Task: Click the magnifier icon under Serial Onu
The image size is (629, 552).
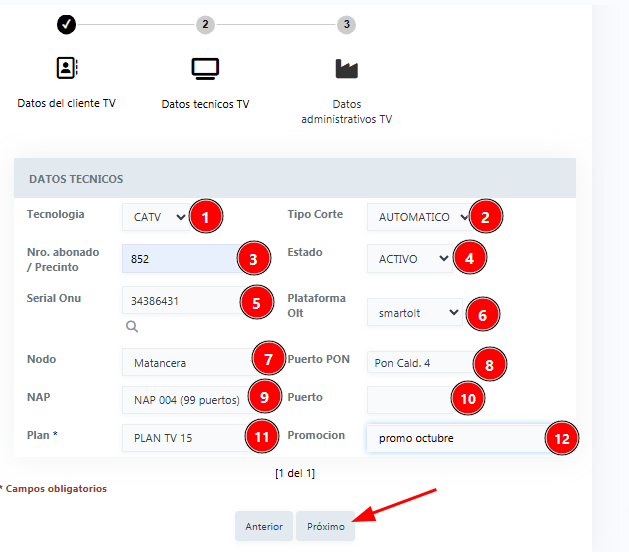Action: click(x=132, y=326)
